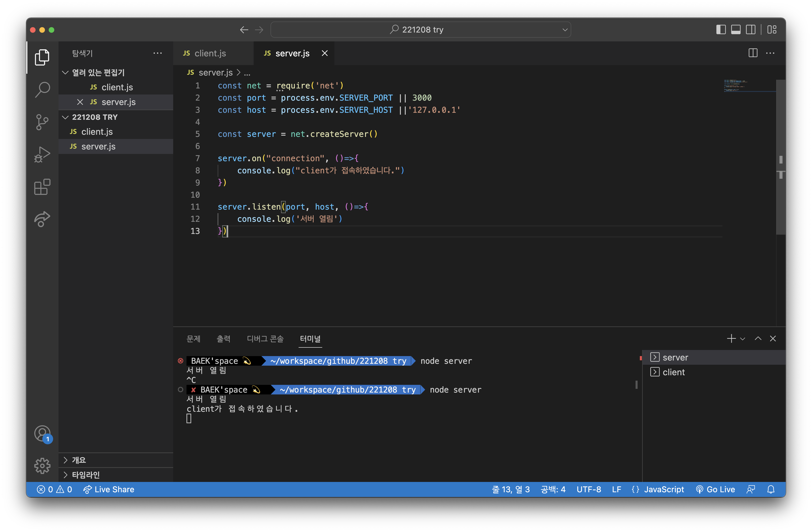
Task: Open the Manage settings gear
Action: (x=42, y=466)
